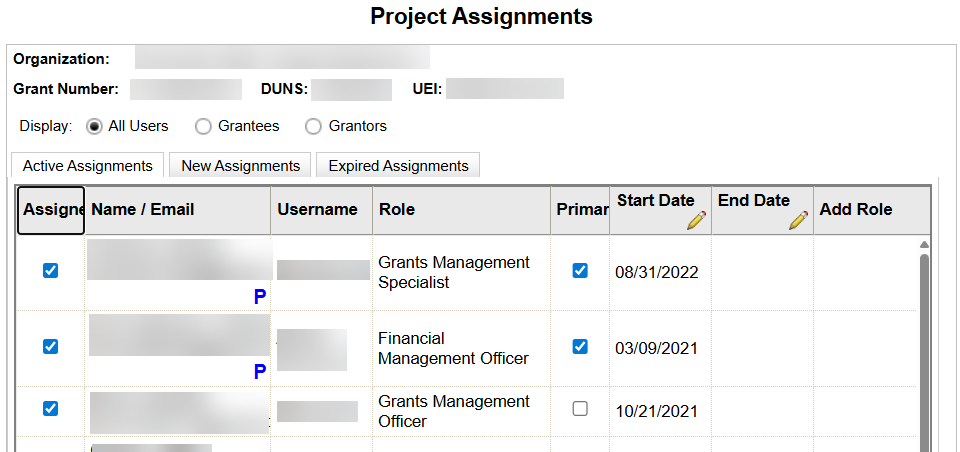960x452 pixels.
Task: Switch to the New Assignments tab
Action: coord(240,166)
